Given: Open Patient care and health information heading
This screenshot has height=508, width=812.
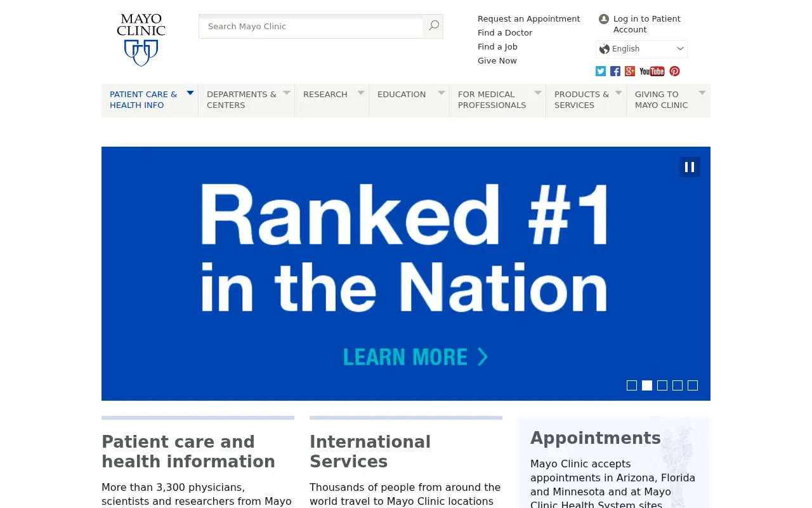Looking at the screenshot, I should click(188, 451).
